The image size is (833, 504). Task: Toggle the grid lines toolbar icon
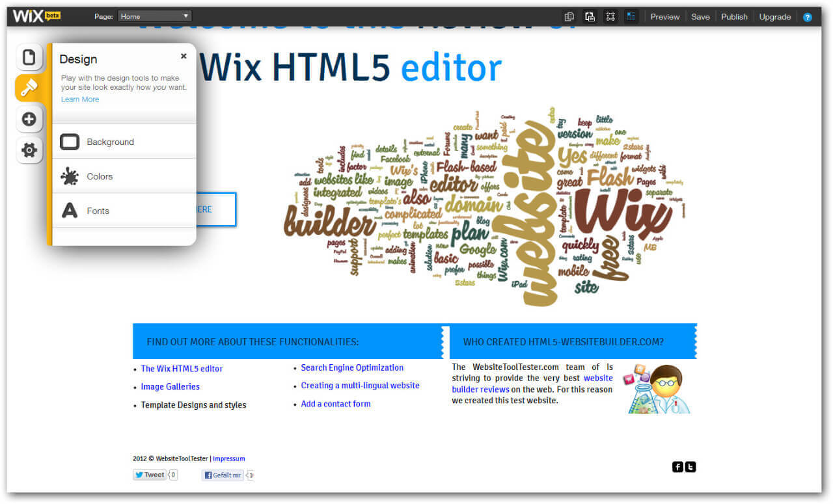(631, 17)
